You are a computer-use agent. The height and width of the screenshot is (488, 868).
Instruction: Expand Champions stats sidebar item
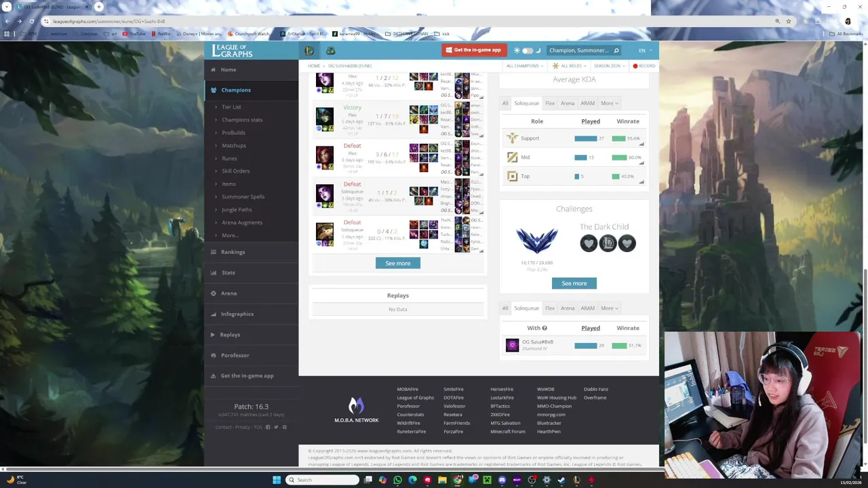point(241,120)
